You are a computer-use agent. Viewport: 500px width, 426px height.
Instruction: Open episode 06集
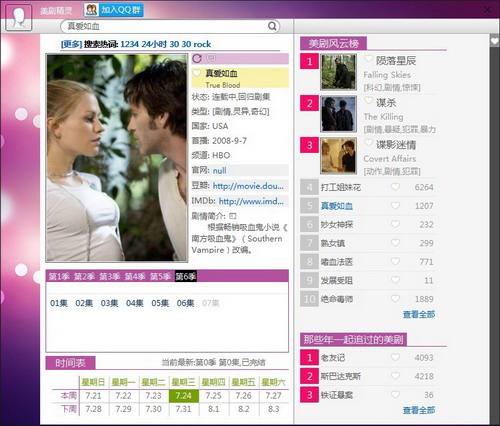pos(185,303)
